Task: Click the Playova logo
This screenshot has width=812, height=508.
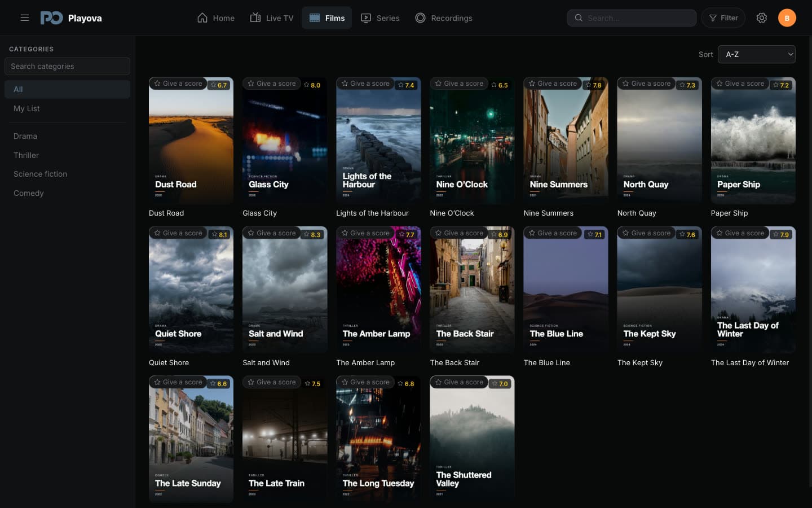Action: 71,18
